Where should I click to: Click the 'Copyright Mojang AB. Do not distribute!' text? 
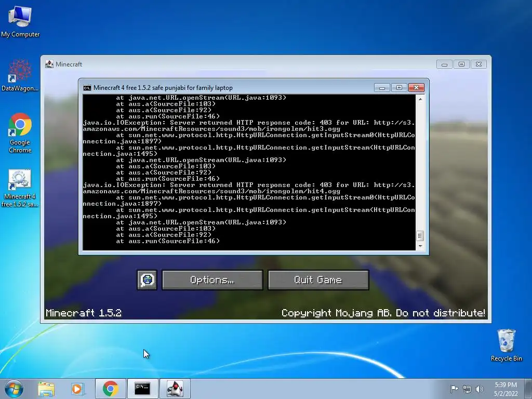pyautogui.click(x=383, y=313)
